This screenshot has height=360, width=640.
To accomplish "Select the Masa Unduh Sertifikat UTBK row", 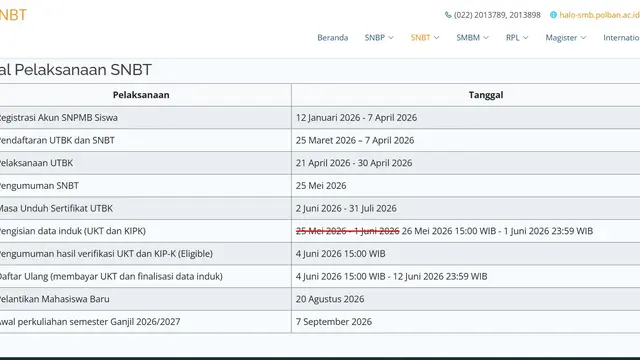I will [320, 208].
